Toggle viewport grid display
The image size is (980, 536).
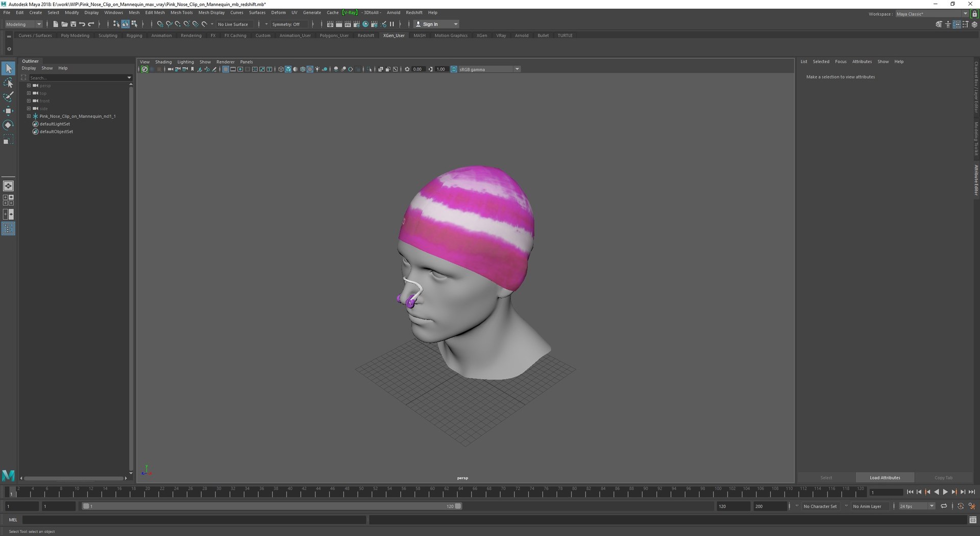226,69
